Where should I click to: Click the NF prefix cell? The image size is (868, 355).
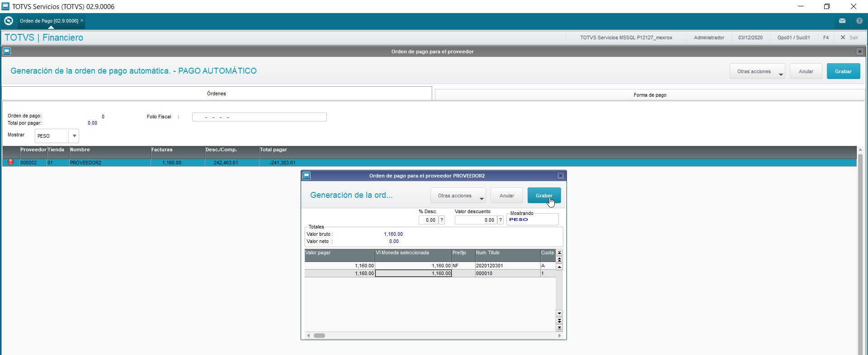click(463, 266)
